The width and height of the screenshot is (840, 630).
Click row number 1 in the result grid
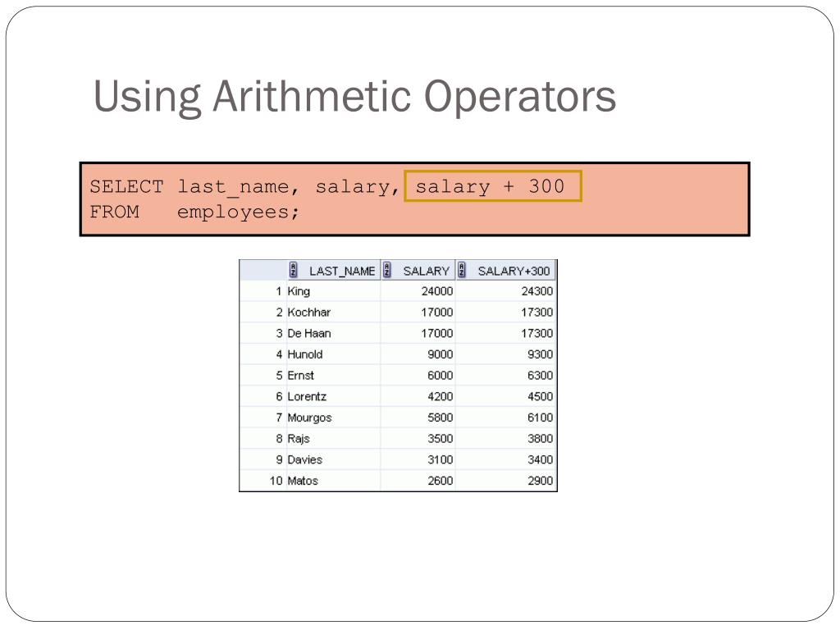click(279, 291)
